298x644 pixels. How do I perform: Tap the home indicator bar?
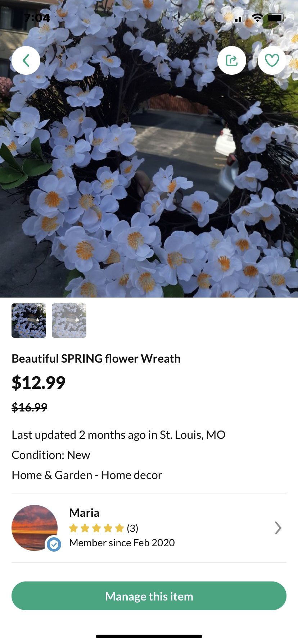pos(149,636)
